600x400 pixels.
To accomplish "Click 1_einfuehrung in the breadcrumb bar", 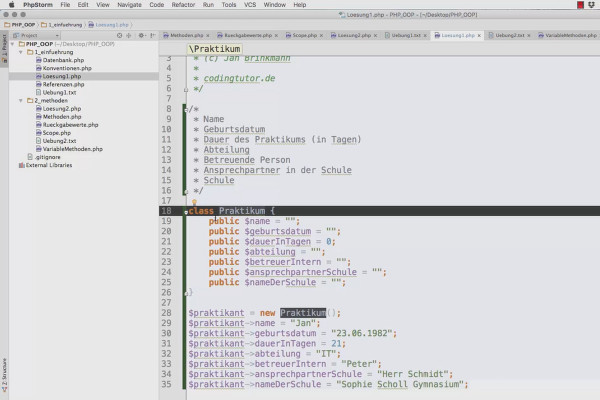I will tap(62, 25).
